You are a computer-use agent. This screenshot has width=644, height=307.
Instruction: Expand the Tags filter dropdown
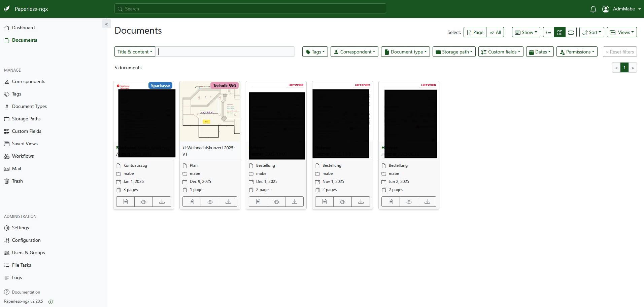tap(315, 52)
